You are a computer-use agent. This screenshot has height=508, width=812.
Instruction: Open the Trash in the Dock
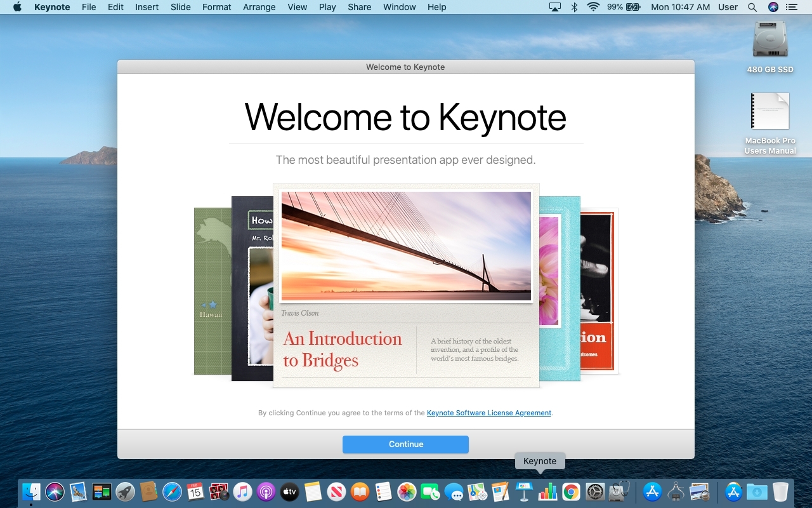click(x=780, y=491)
